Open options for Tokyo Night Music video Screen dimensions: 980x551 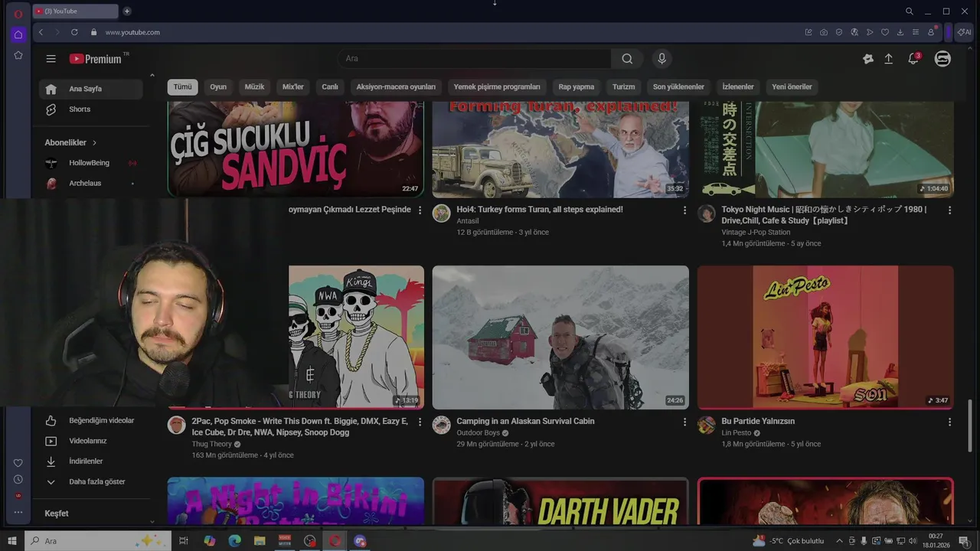(x=949, y=210)
